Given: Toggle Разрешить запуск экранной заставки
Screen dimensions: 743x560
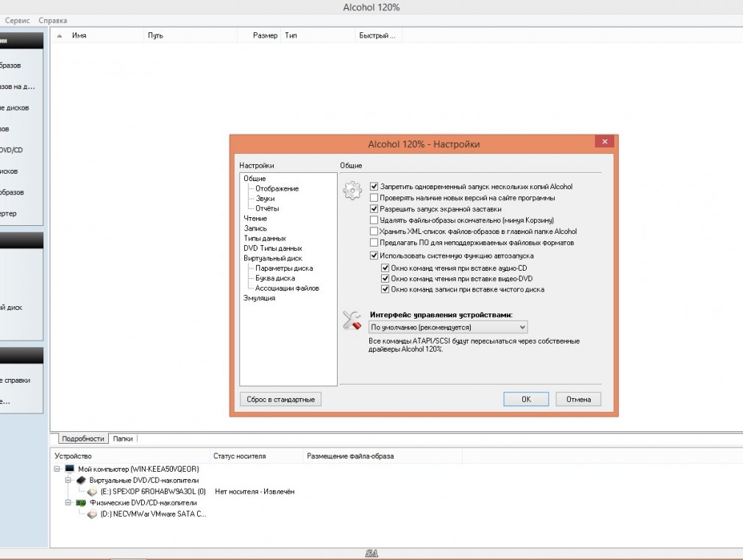Looking at the screenshot, I should click(x=374, y=209).
